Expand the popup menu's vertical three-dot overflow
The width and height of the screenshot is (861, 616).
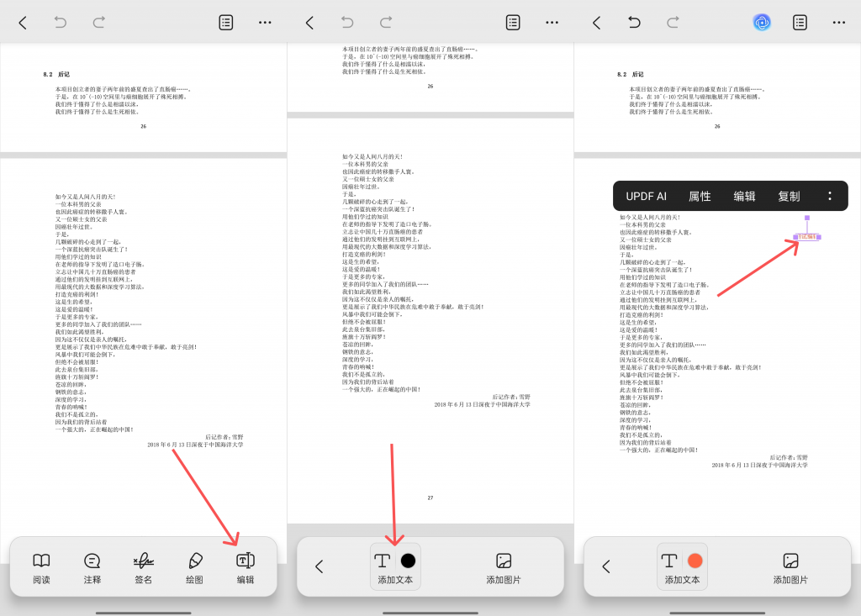(x=829, y=196)
